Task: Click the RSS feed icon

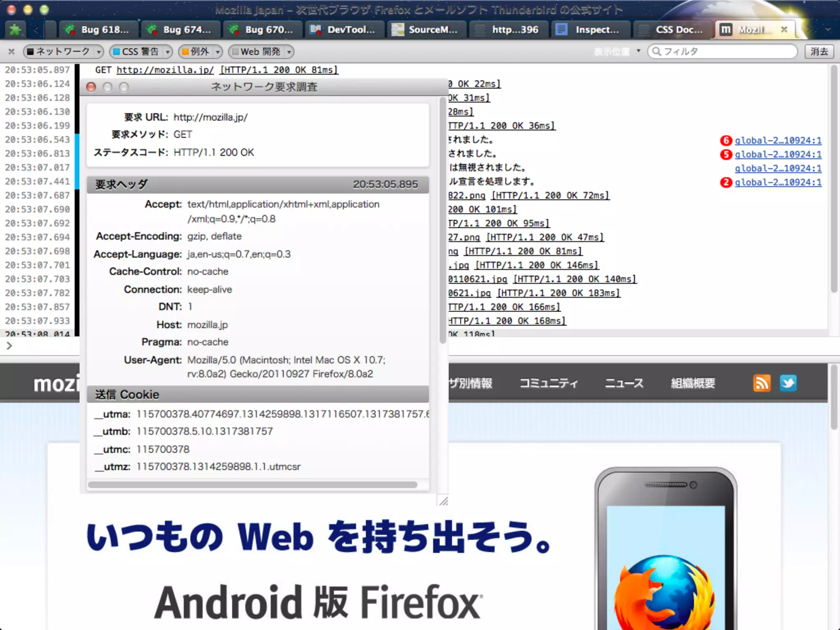Action: [762, 383]
